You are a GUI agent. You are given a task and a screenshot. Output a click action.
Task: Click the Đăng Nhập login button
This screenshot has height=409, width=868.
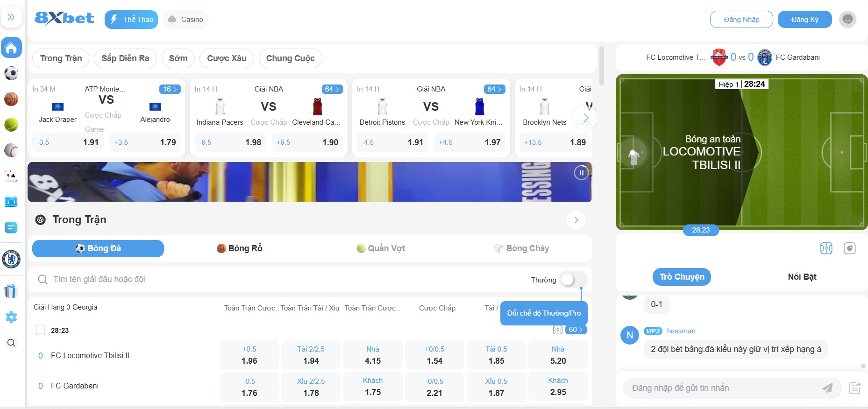tap(741, 20)
